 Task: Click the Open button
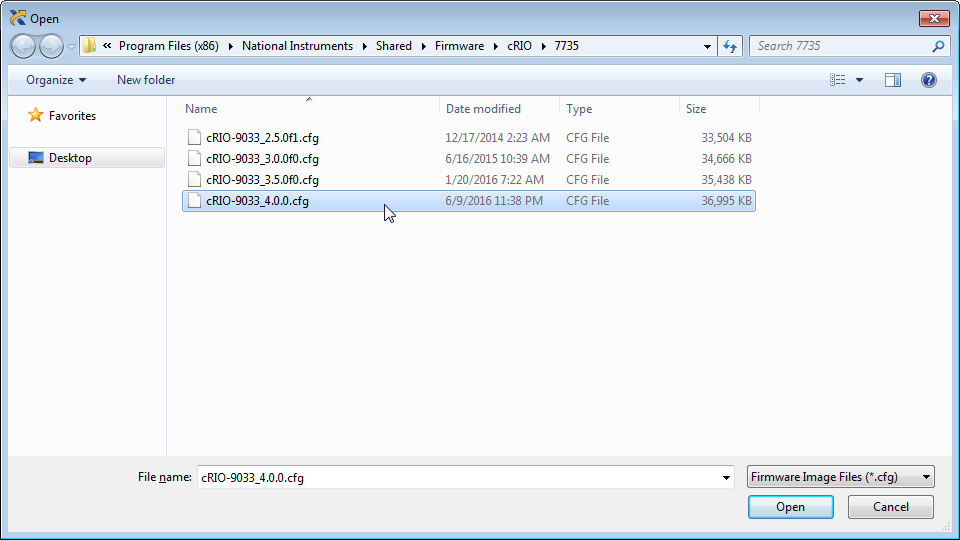click(x=790, y=507)
